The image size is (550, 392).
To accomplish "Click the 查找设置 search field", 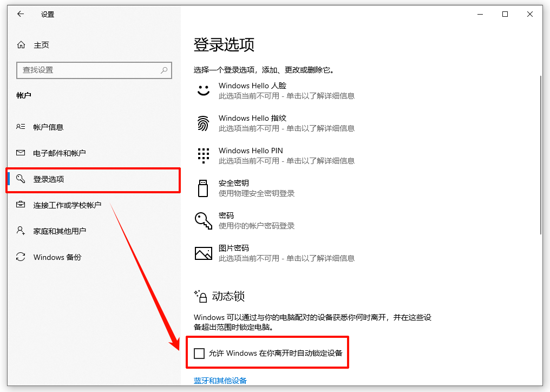I will coord(94,70).
